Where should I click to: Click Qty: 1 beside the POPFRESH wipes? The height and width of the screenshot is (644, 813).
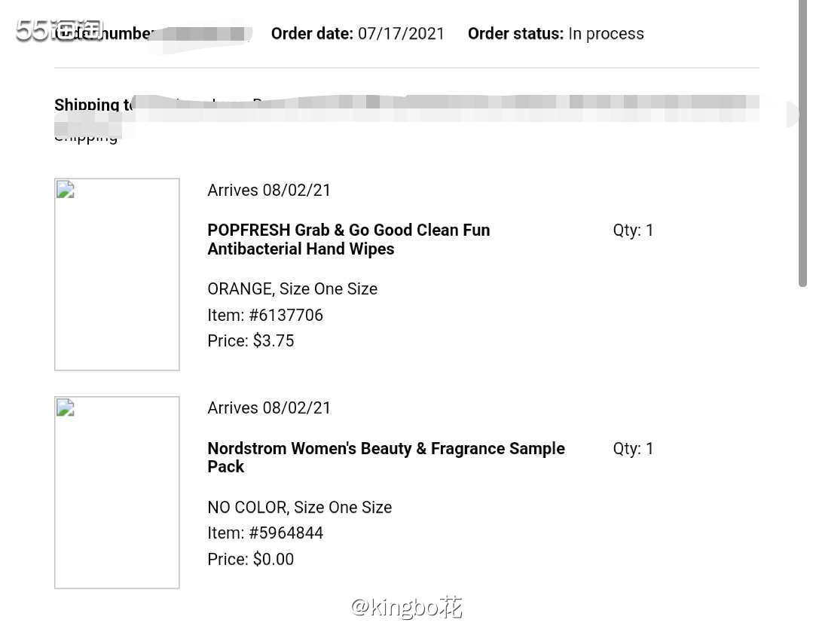click(633, 230)
